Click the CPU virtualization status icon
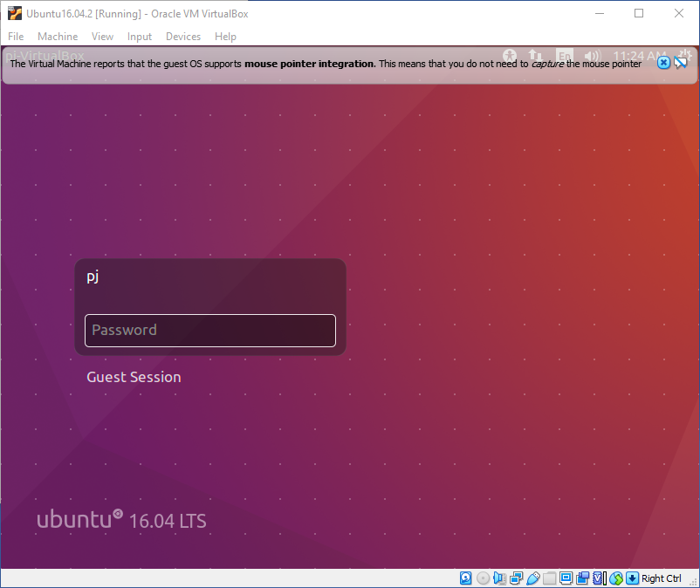The image size is (700, 588). tap(600, 578)
